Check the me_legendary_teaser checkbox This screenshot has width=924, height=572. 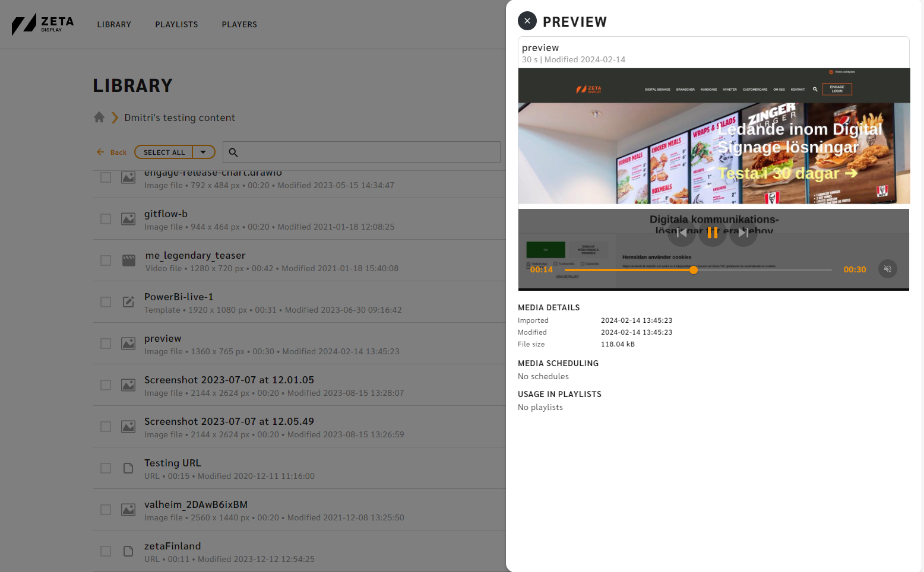click(x=106, y=260)
